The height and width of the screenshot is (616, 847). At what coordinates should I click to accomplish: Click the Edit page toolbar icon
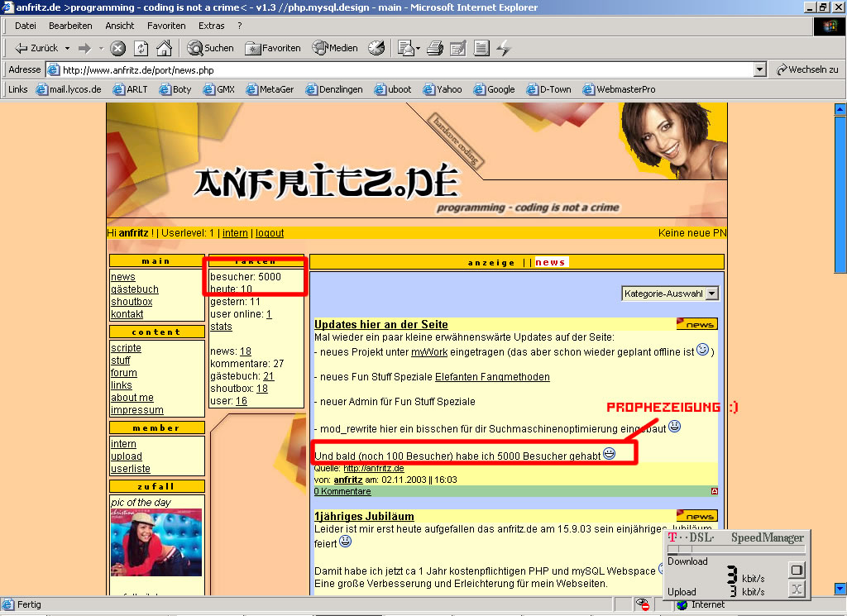458,49
